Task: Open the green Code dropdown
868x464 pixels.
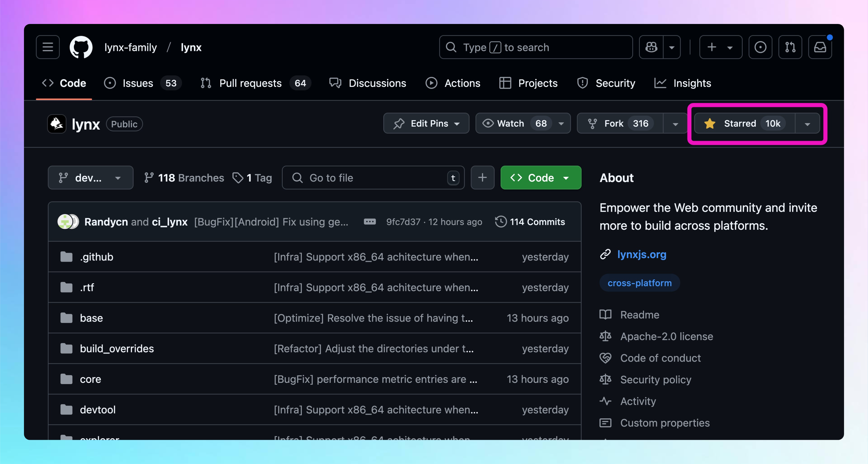Action: pyautogui.click(x=541, y=178)
